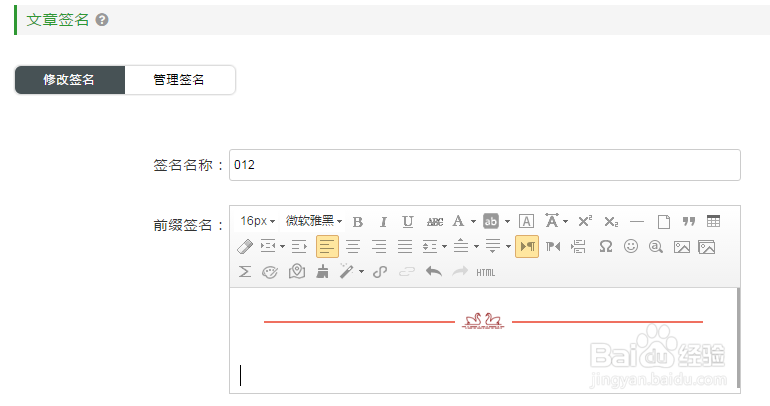Image resolution: width=770 pixels, height=406 pixels.
Task: Select align left
Action: click(x=328, y=246)
